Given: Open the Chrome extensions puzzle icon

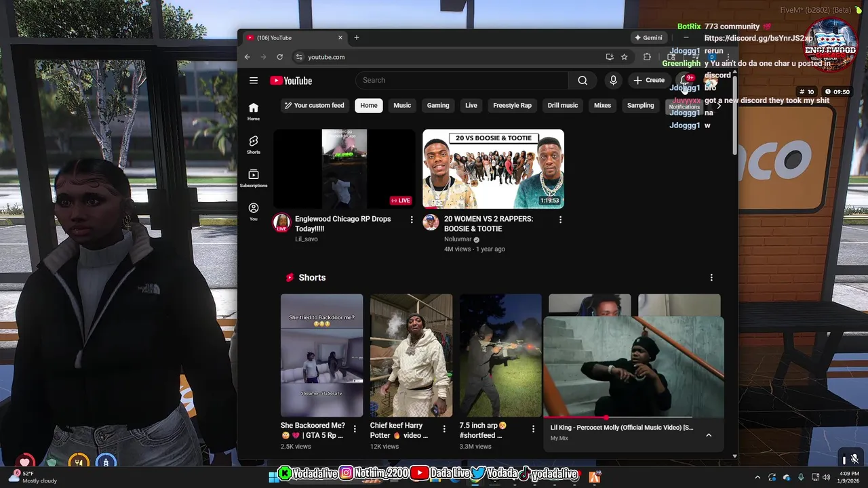Looking at the screenshot, I should click(x=647, y=57).
